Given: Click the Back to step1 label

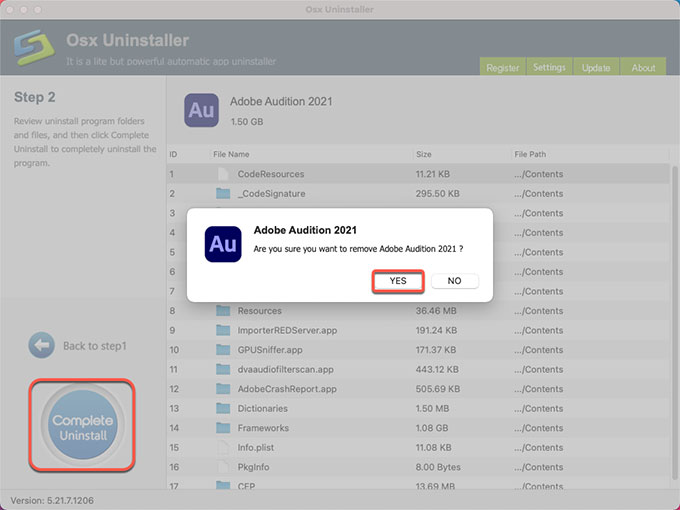Looking at the screenshot, I should coord(95,346).
